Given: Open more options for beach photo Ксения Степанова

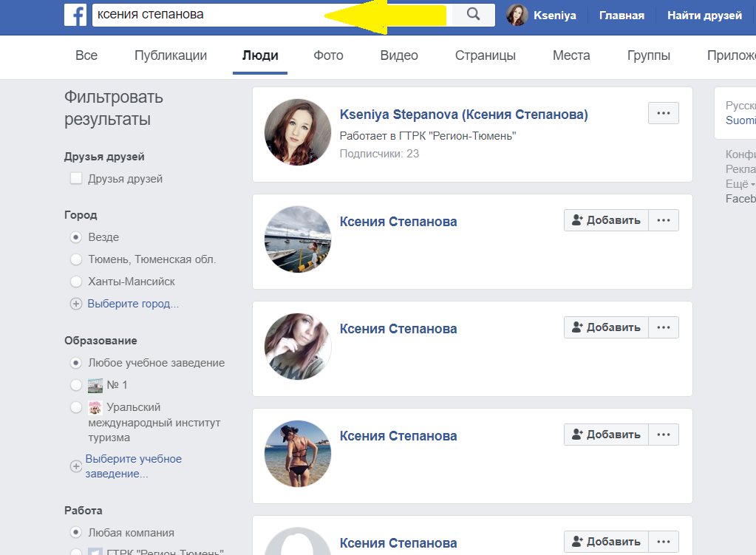Looking at the screenshot, I should [664, 435].
